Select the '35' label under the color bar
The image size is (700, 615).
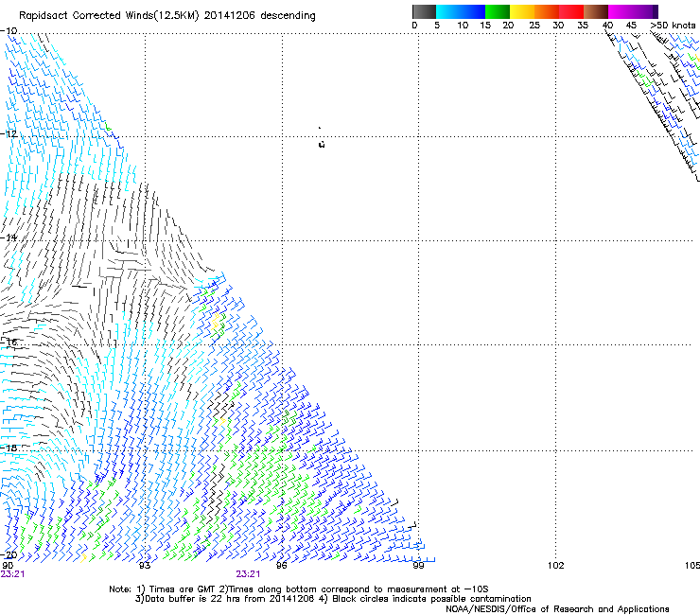point(583,26)
